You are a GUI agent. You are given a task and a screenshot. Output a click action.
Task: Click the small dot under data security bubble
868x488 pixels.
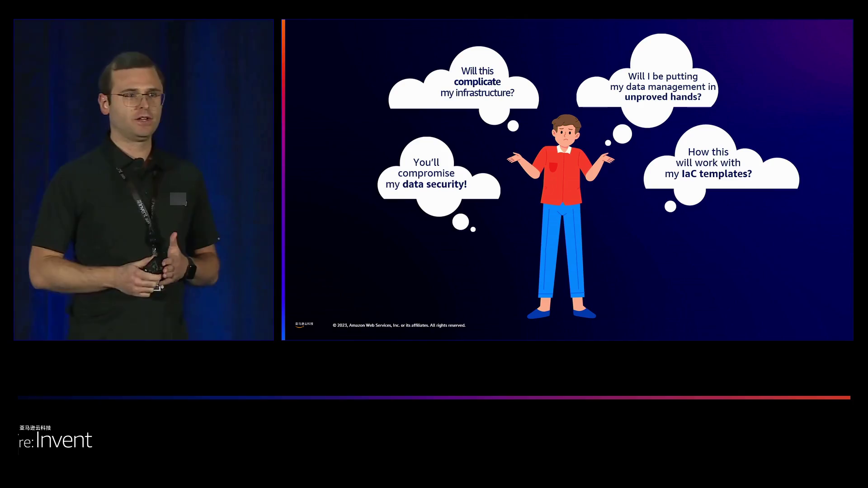[473, 230]
